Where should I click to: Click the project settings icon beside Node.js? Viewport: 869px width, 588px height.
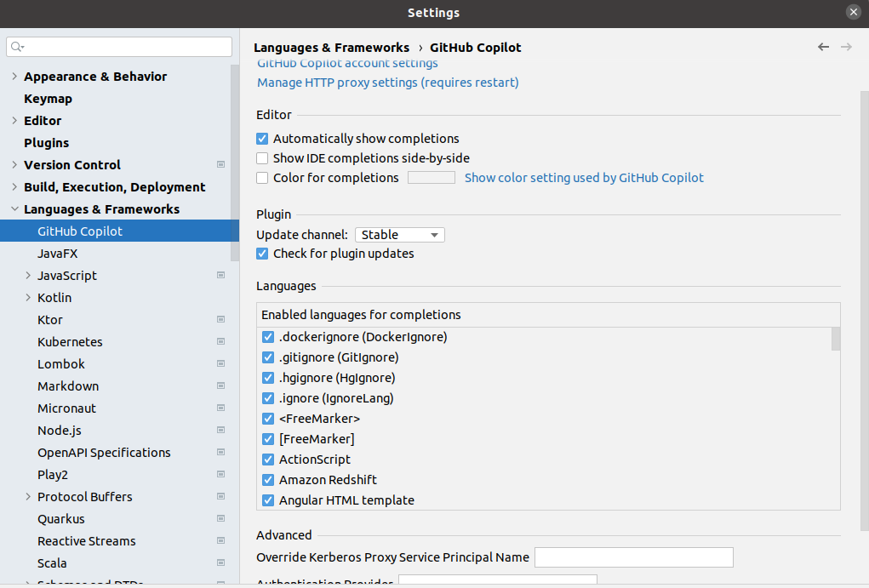coord(220,430)
